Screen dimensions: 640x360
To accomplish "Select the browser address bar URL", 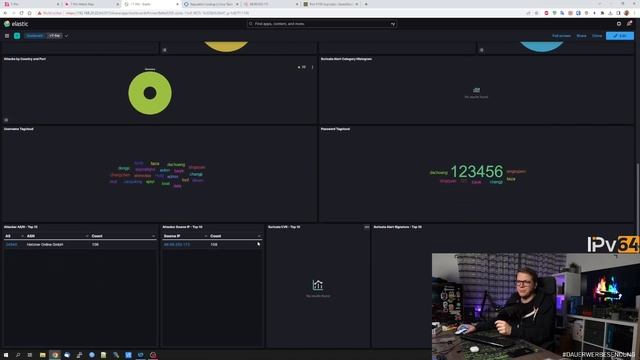I will click(157, 13).
